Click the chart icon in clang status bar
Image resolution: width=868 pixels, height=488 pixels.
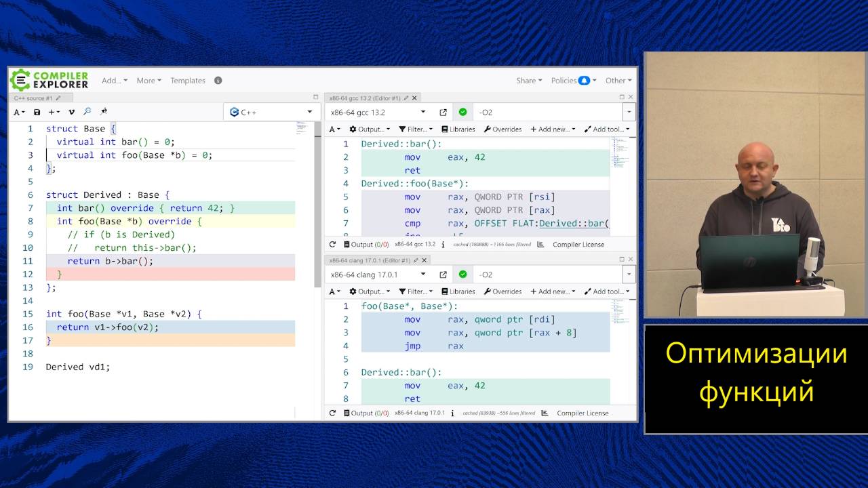tap(545, 413)
